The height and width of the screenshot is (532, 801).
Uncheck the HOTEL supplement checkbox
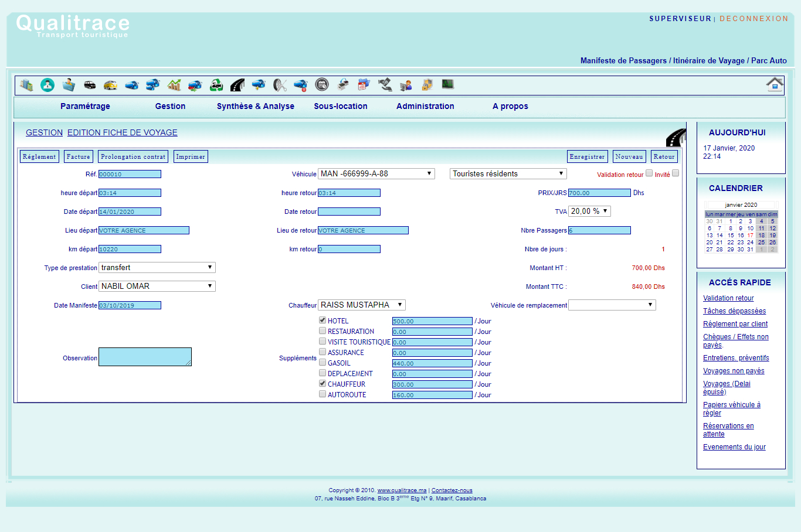pyautogui.click(x=323, y=320)
